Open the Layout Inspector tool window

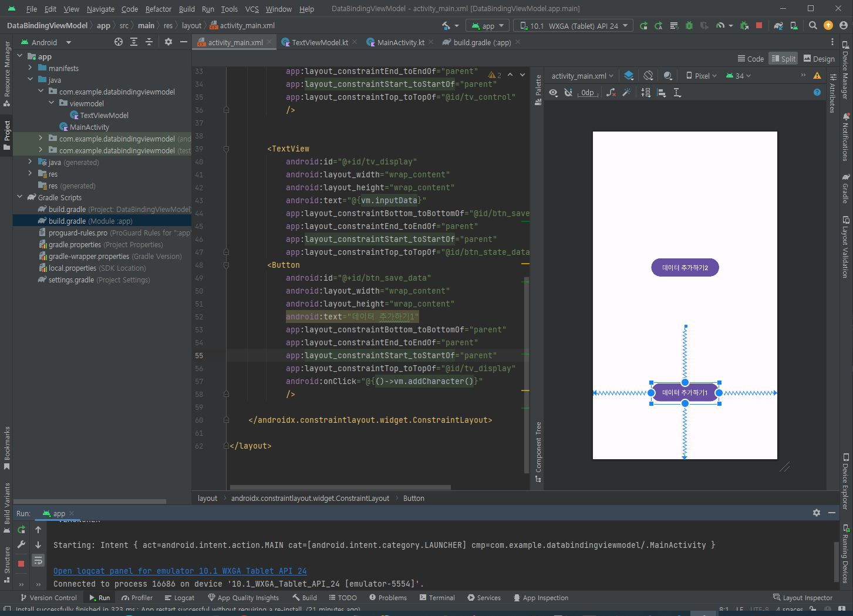tap(803, 598)
